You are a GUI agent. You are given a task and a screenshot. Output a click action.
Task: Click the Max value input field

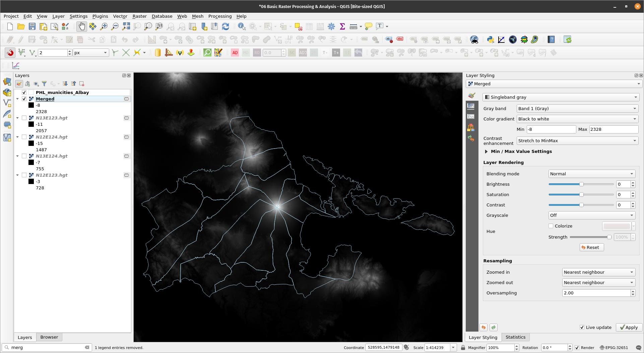(613, 129)
